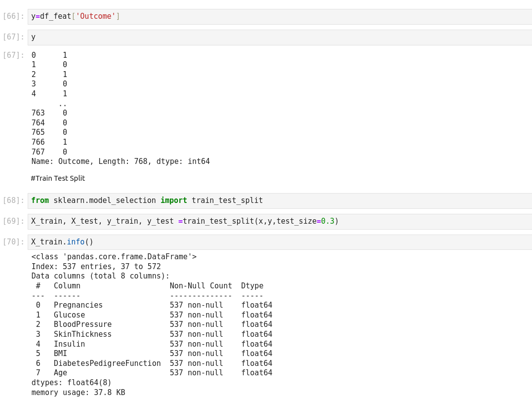Click the Series summary line 'Name: Outcome, Length: 768'
The image size is (532, 398).
(x=121, y=161)
